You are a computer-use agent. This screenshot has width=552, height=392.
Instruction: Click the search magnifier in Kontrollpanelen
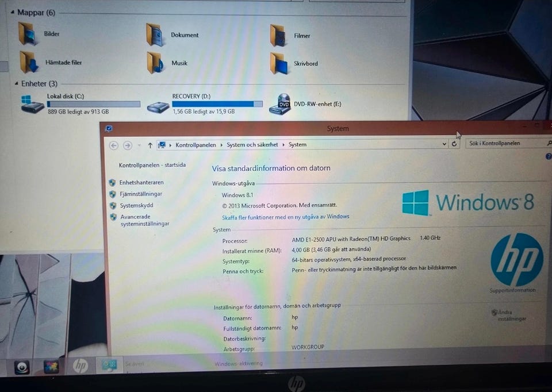(549, 143)
